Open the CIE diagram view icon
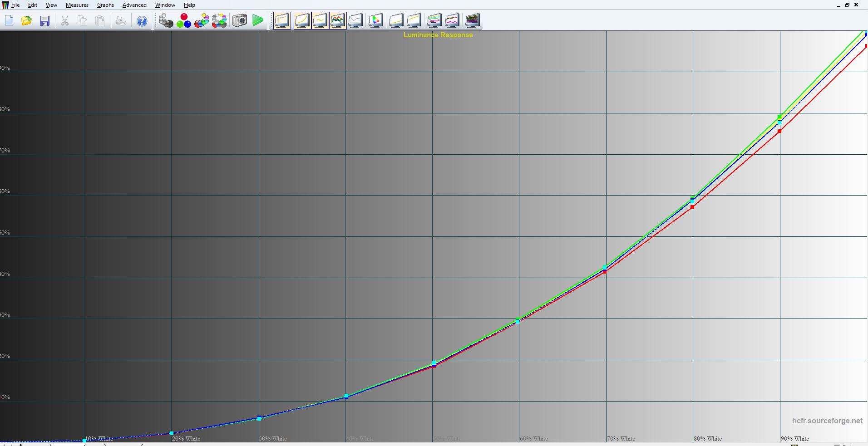 [376, 20]
